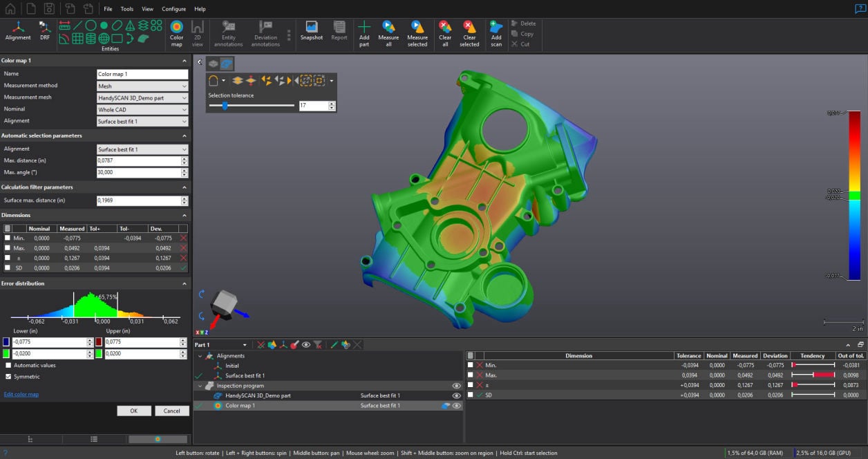Open the Tools menu
The height and width of the screenshot is (459, 868).
click(126, 8)
